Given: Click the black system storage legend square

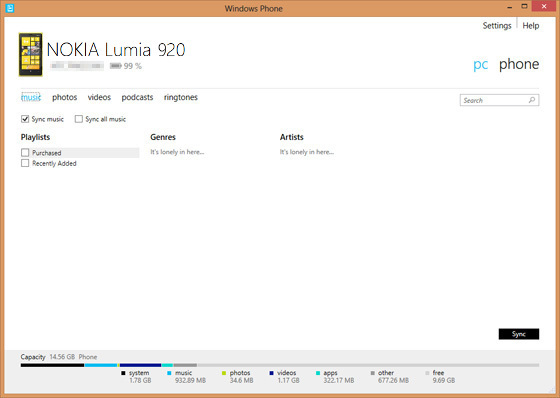Looking at the screenshot, I should click(123, 373).
